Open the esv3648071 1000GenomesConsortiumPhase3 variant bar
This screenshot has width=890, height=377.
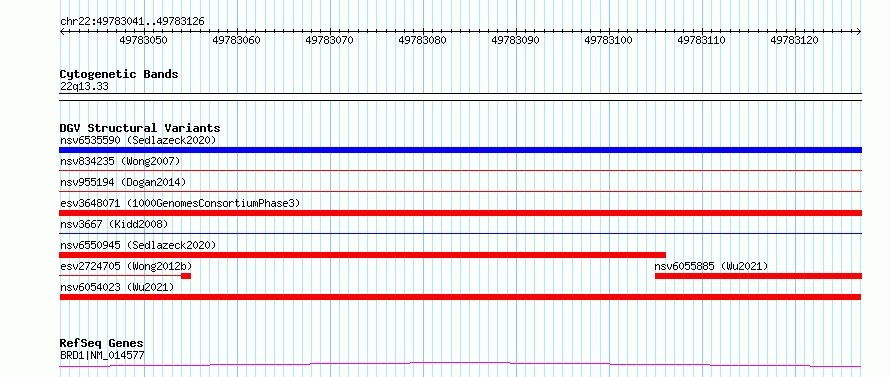460,213
